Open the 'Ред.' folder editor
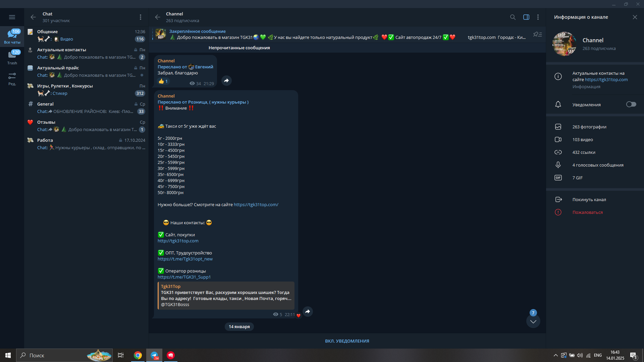Viewport: 644px width, 362px height. coord(12,79)
